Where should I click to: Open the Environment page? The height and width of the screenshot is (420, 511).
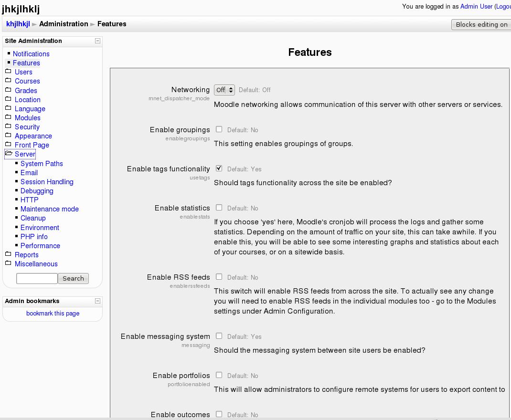point(40,228)
